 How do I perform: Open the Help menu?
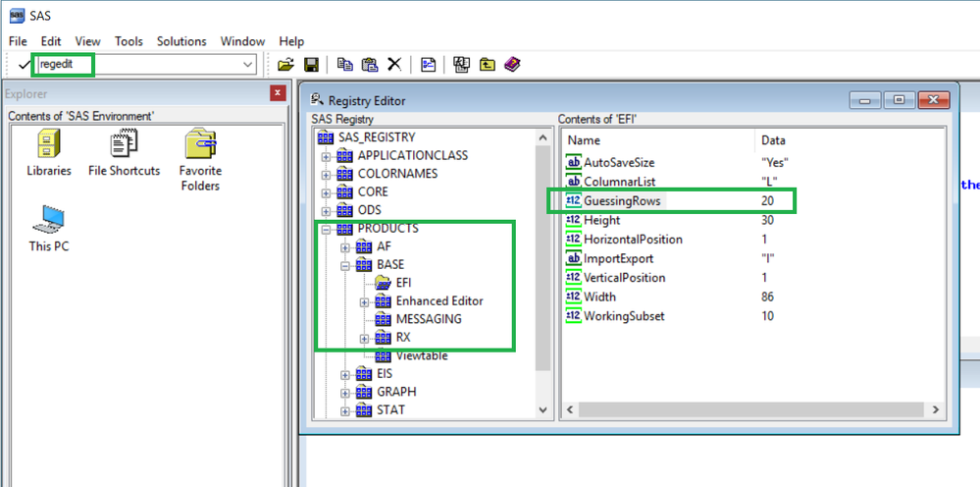(x=291, y=41)
